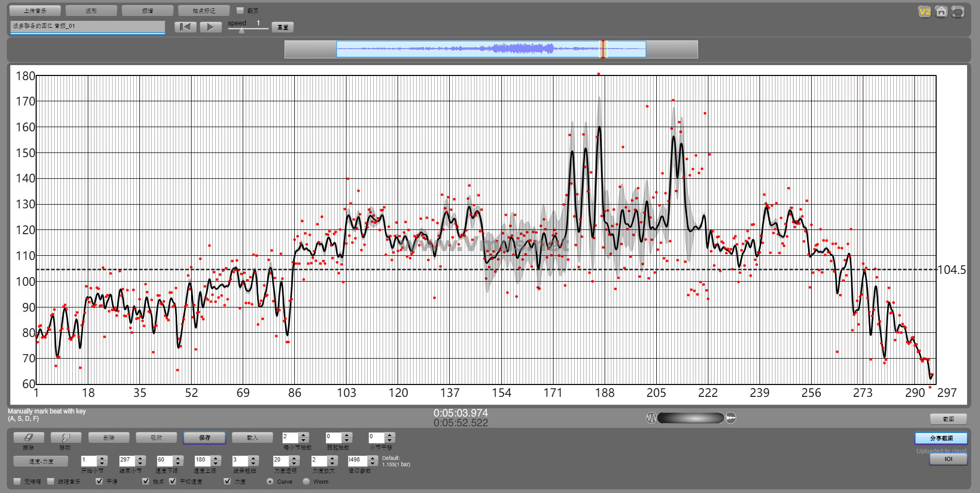Screen dimensions: 980x493
Task: Increase the 速度上限 value of 180
Action: click(x=216, y=457)
